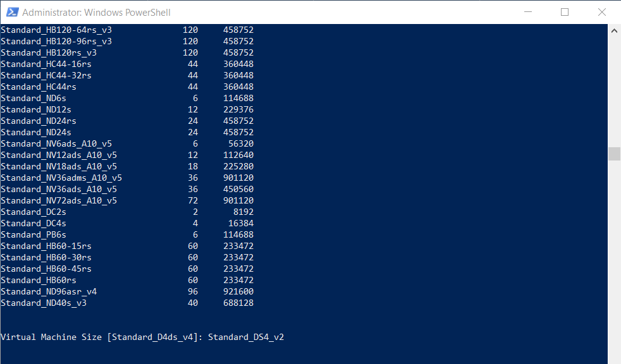Click core count 72
This screenshot has width=621, height=364.
tap(193, 200)
